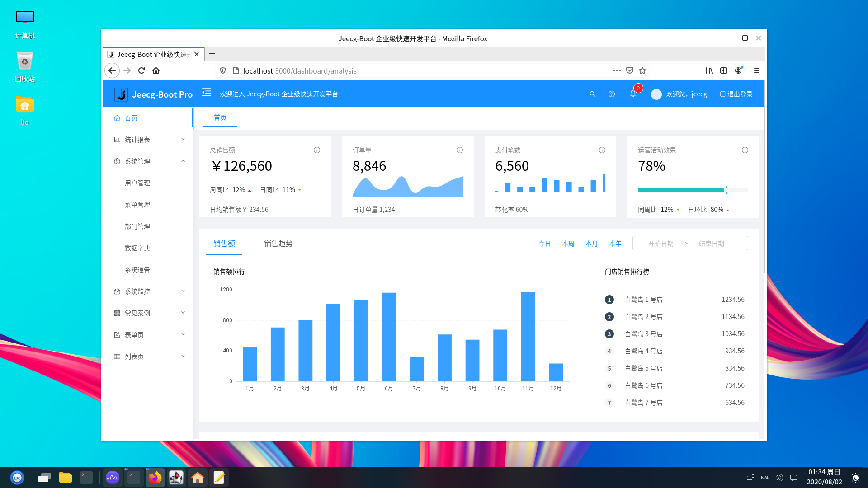Select the 菜单管理 menu item

pos(137,205)
